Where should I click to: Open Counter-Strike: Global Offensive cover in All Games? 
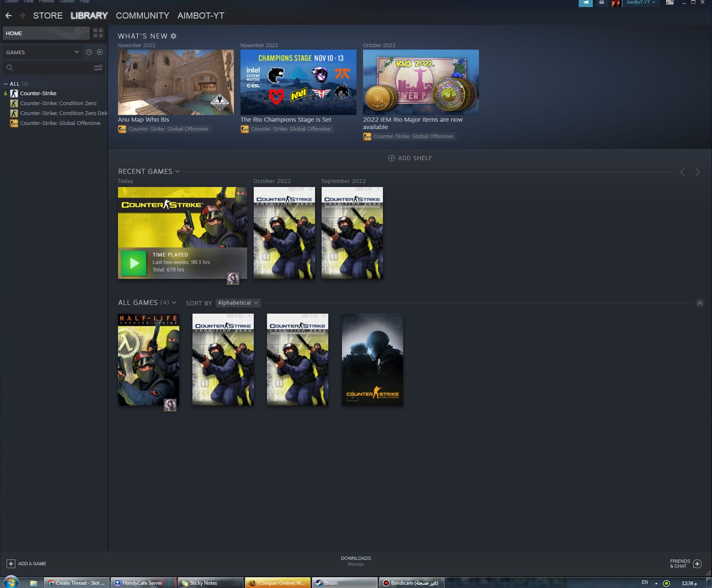[x=372, y=360]
